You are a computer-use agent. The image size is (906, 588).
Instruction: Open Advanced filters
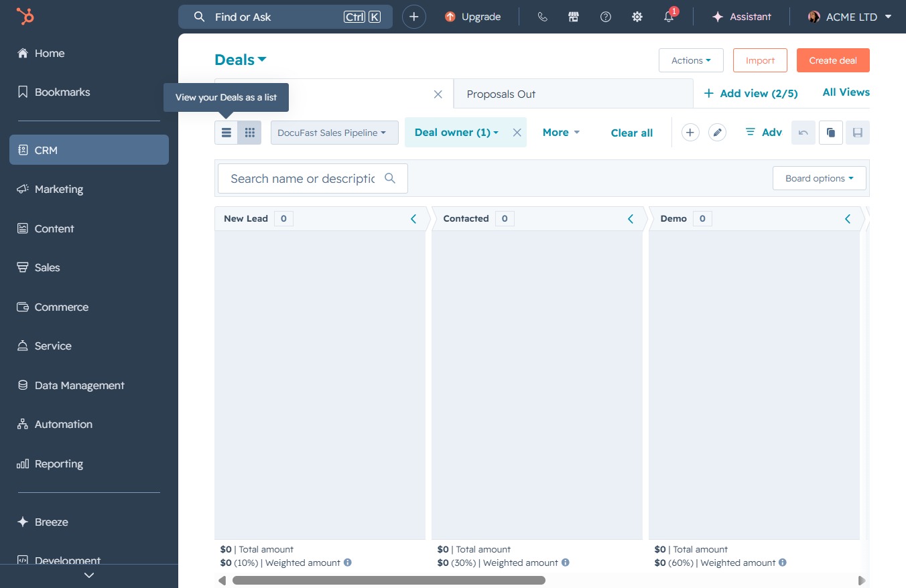764,133
